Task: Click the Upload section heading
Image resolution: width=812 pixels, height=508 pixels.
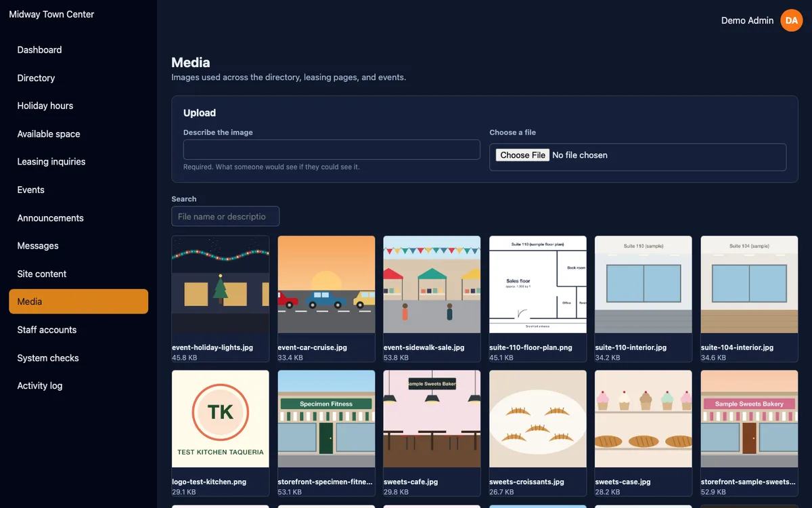Action: tap(200, 113)
